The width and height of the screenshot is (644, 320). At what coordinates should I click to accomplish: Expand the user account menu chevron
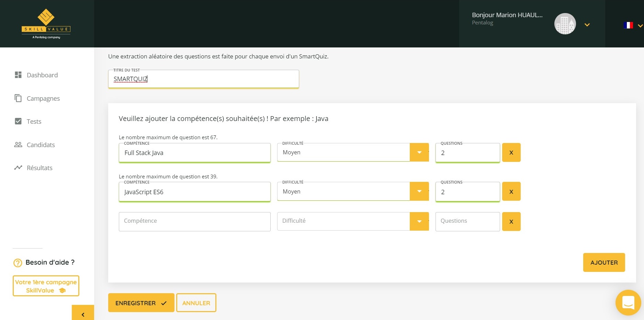(587, 25)
